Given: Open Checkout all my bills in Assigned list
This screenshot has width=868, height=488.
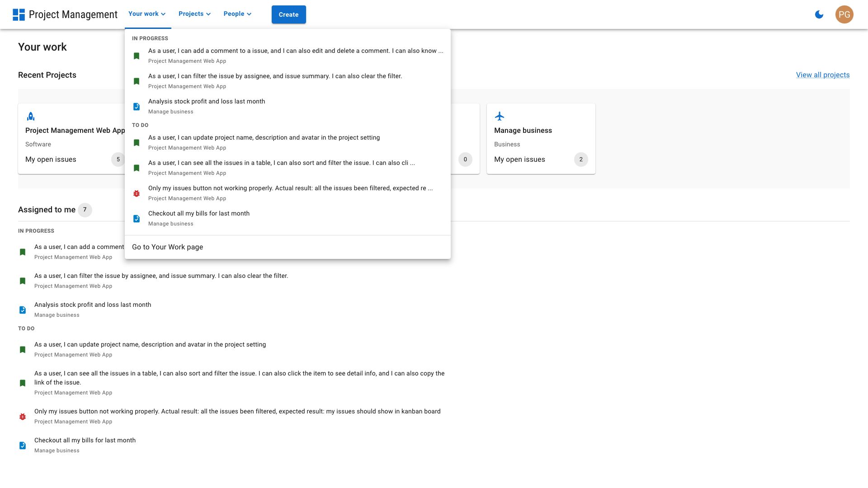Looking at the screenshot, I should click(x=85, y=441).
